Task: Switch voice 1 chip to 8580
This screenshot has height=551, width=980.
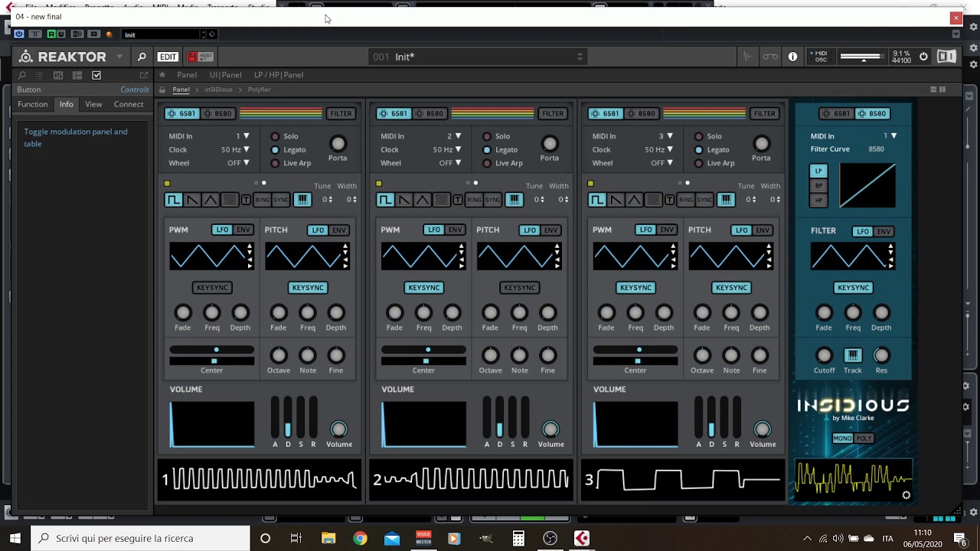Action: [x=217, y=113]
